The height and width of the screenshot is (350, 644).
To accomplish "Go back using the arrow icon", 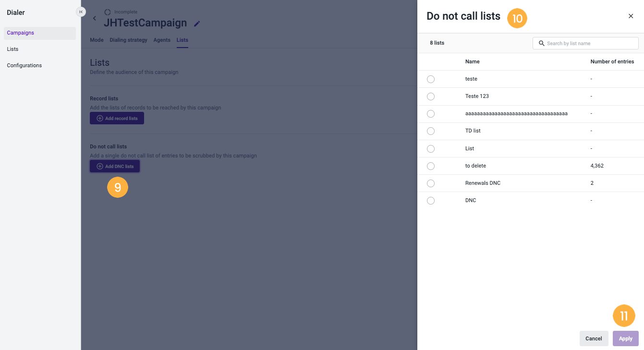I will [x=95, y=18].
